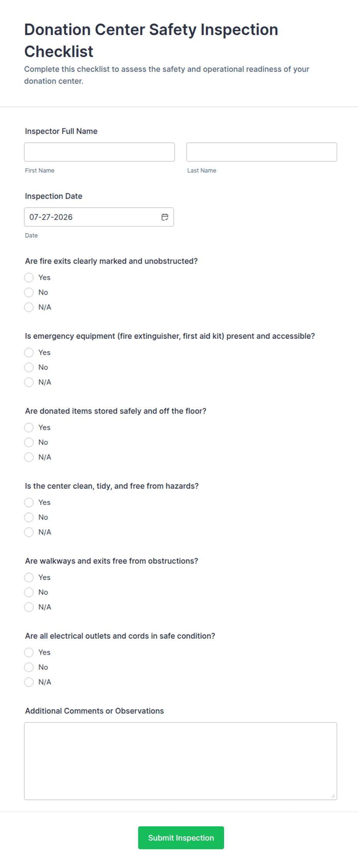Viewport: 358px width, 868px height.
Task: Click the First Name input field
Action: [99, 152]
